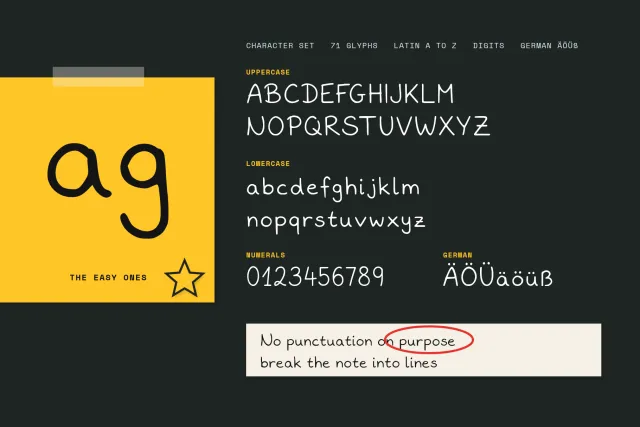Screen dimensions: 640x427
Task: Click the star icon on the yellow note
Action: 184,278
